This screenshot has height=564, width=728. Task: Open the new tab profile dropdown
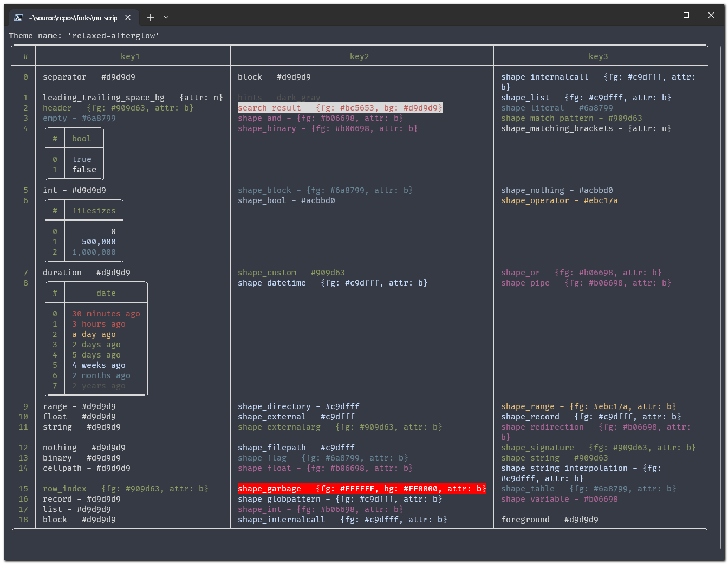(x=166, y=17)
